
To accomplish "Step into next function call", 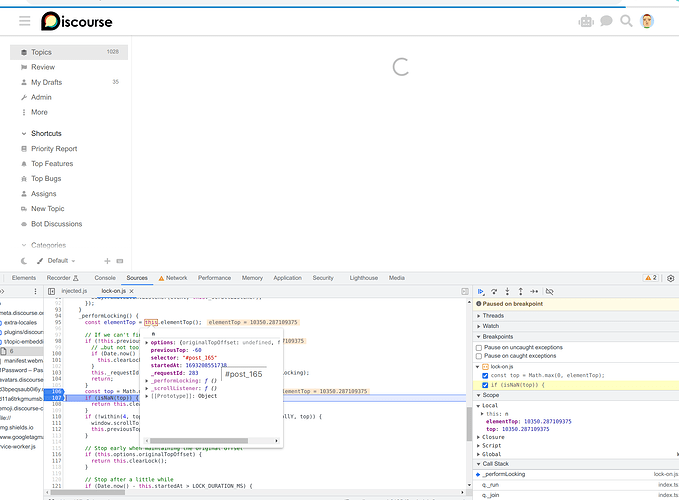I will point(508,291).
